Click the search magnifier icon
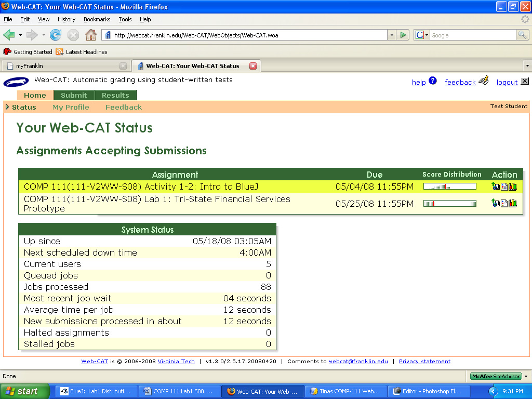532x399 pixels. pos(522,35)
